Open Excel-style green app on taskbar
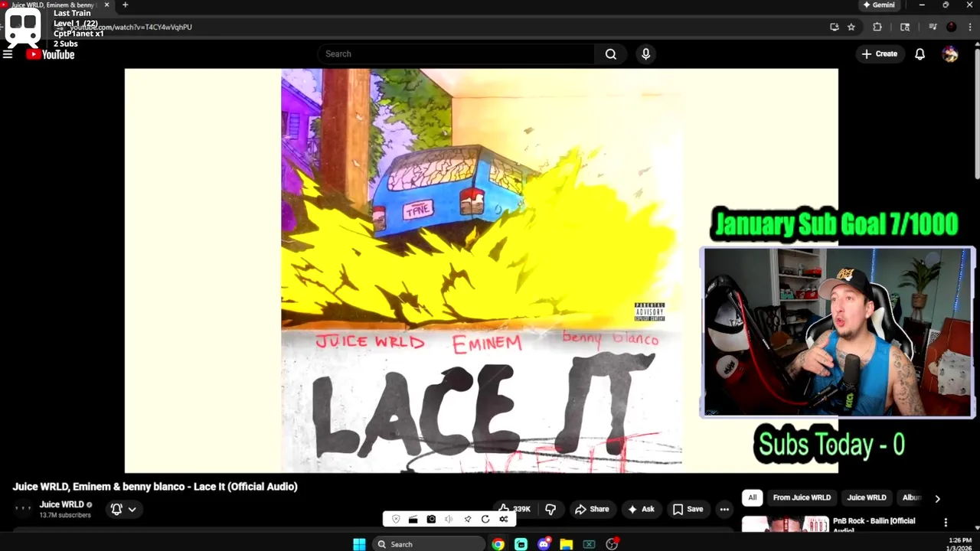 point(589,544)
